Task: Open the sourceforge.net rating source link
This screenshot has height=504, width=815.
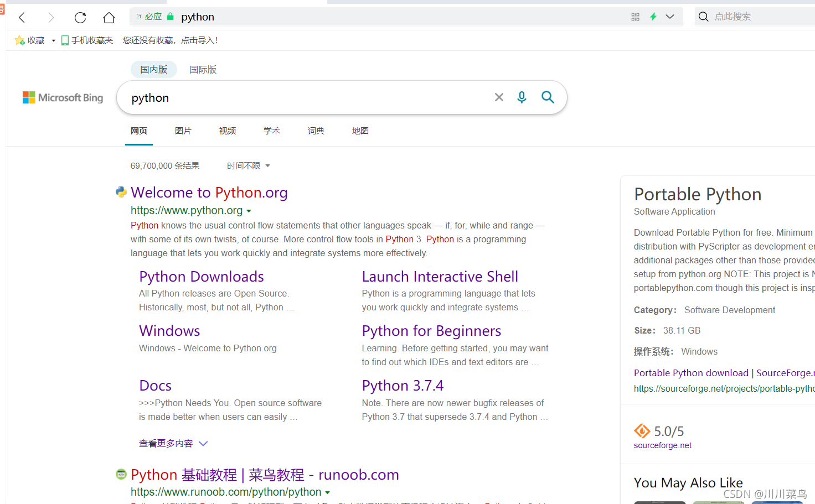Action: pos(663,445)
